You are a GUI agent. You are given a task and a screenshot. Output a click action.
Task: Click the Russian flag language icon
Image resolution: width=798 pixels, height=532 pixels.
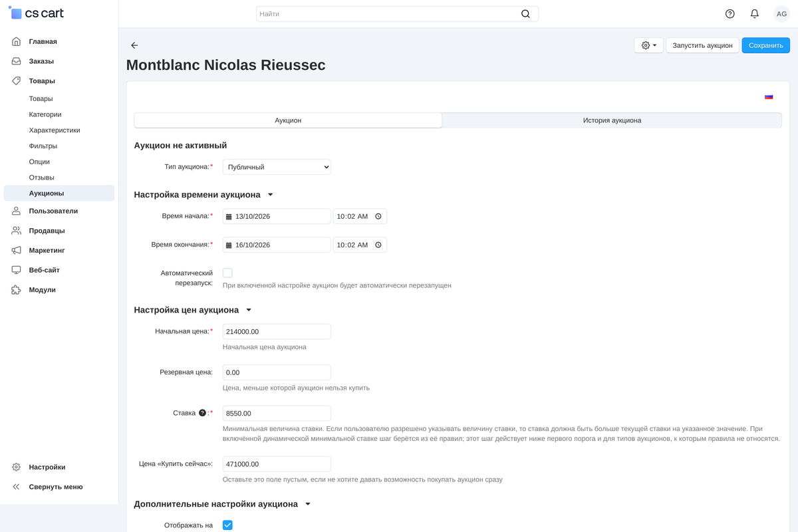click(769, 96)
